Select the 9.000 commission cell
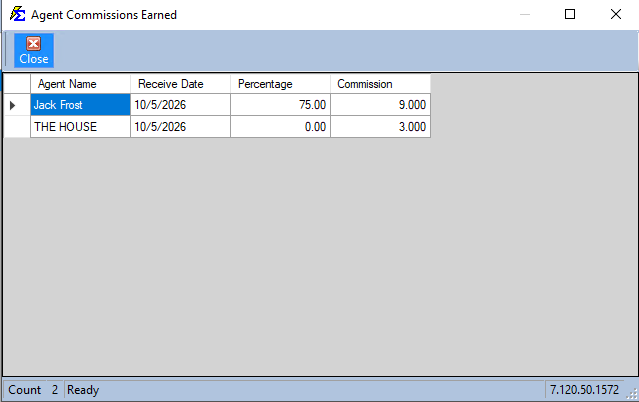639x402 pixels. pos(380,105)
